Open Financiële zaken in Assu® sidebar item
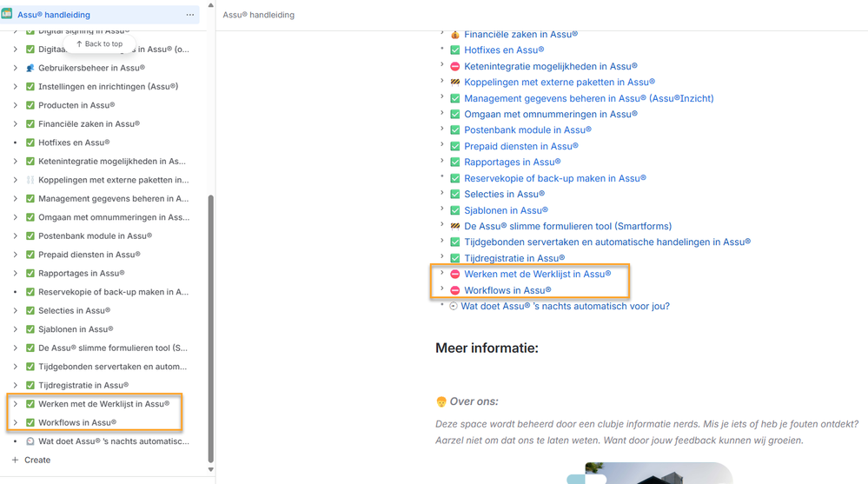This screenshot has height=484, width=868. coord(89,124)
